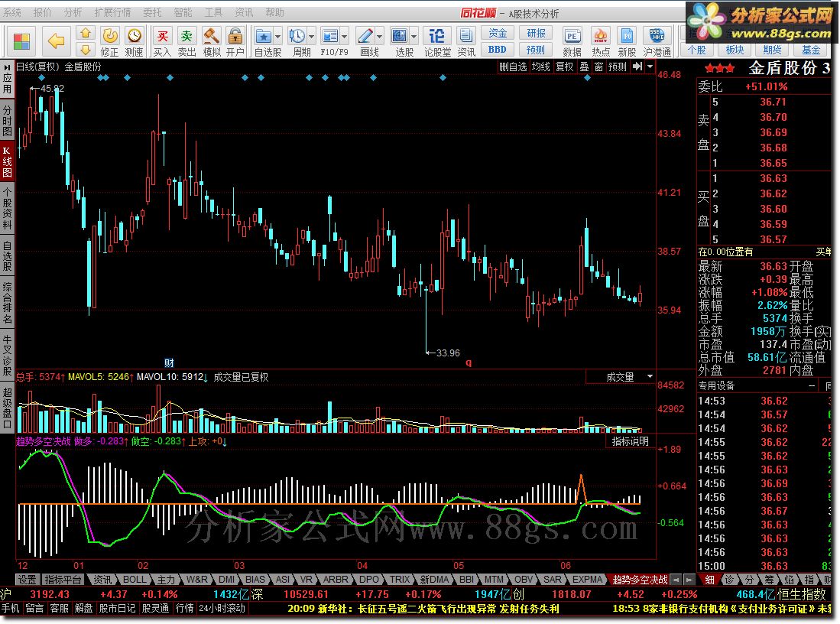The image size is (840, 624).
Task: Click the 指标说明 indicator description button
Action: pyautogui.click(x=630, y=441)
